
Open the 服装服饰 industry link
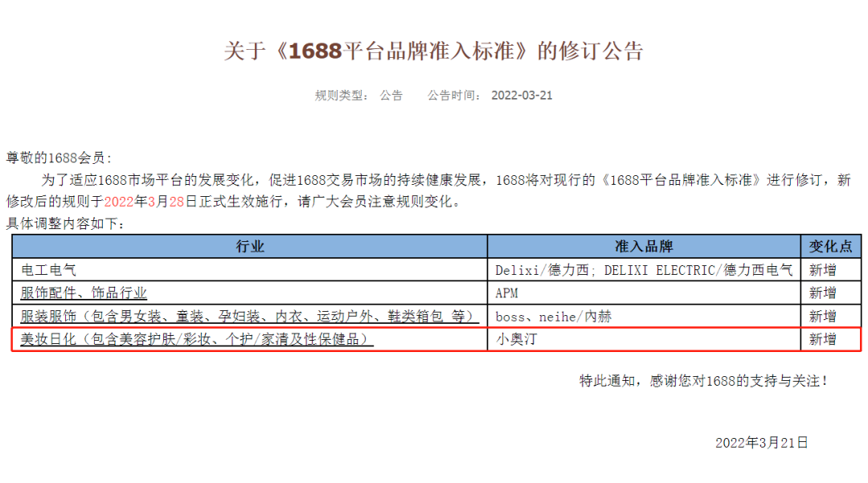pyautogui.click(x=249, y=317)
